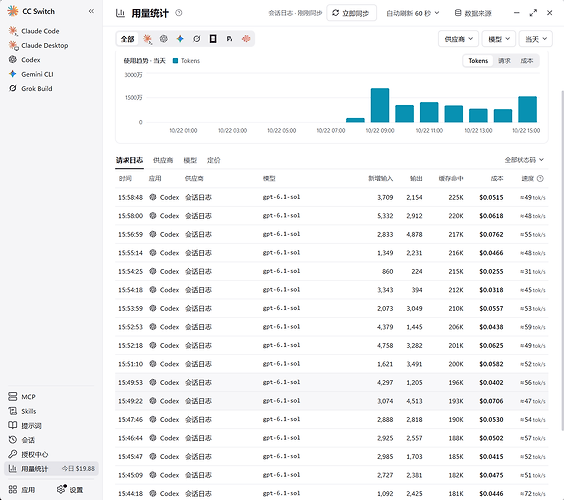Switch chart to 请求 requests view
Image resolution: width=564 pixels, height=500 pixels.
504,61
